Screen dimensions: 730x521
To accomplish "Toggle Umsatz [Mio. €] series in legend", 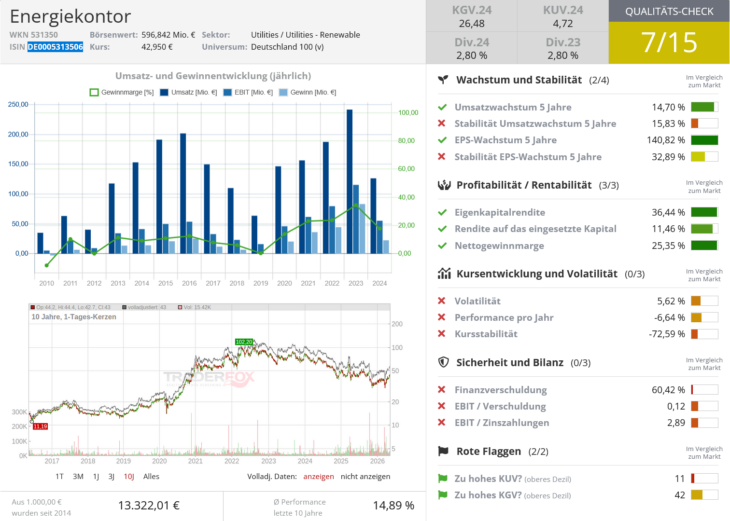I will click(189, 92).
